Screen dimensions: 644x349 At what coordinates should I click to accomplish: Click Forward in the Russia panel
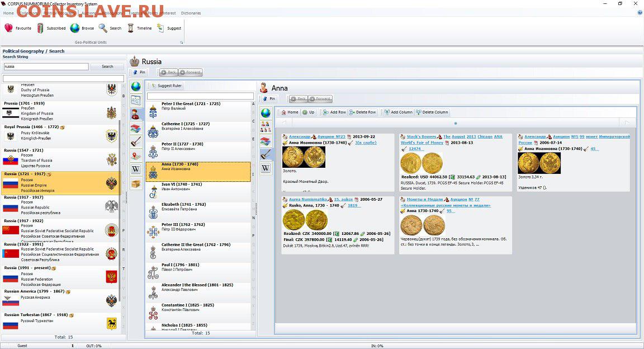pyautogui.click(x=190, y=72)
